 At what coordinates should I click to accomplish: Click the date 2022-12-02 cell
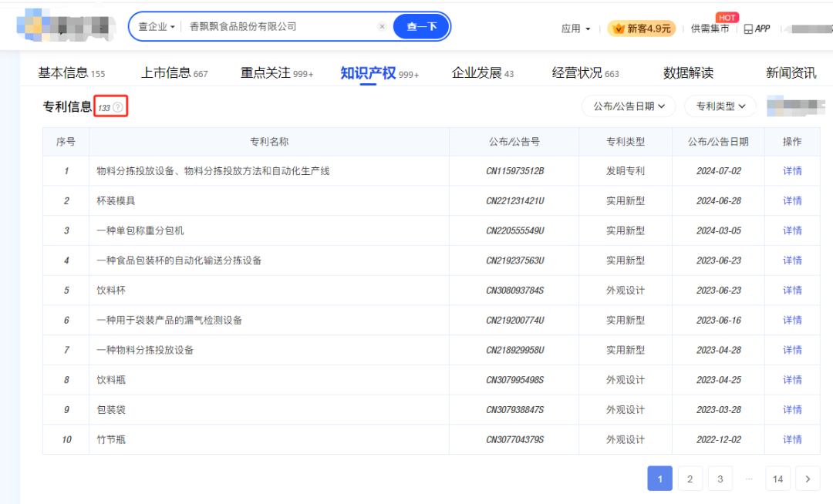tap(718, 439)
